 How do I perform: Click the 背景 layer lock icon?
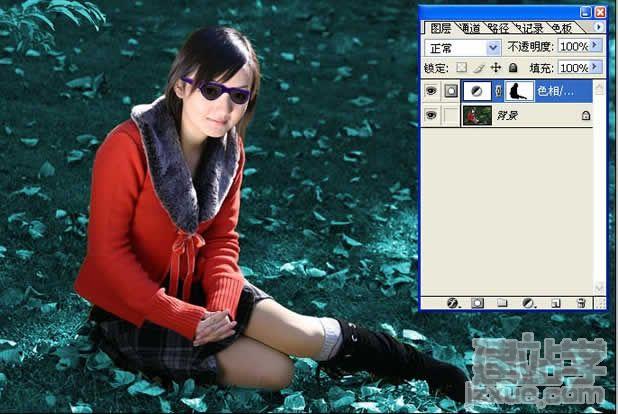[x=586, y=116]
